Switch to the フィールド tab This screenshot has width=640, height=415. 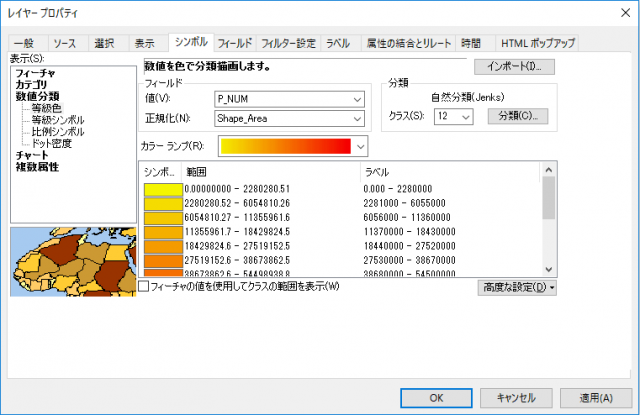click(235, 43)
